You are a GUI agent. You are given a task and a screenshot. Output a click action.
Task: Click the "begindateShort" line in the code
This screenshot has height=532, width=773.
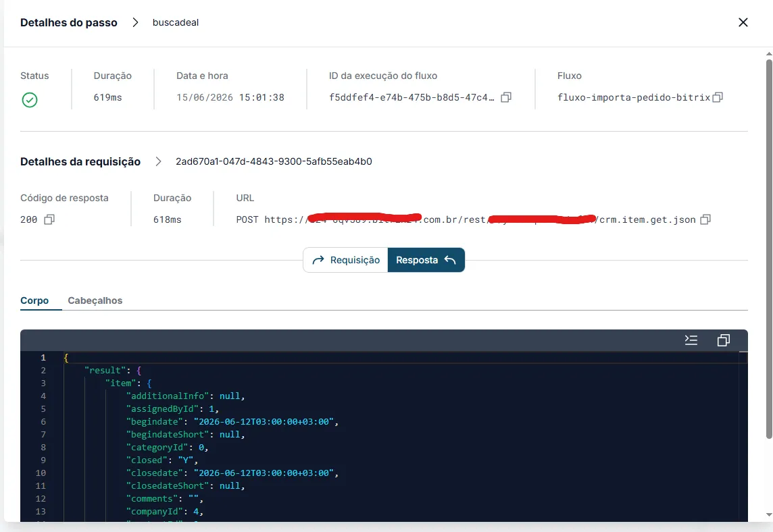pyautogui.click(x=185, y=435)
